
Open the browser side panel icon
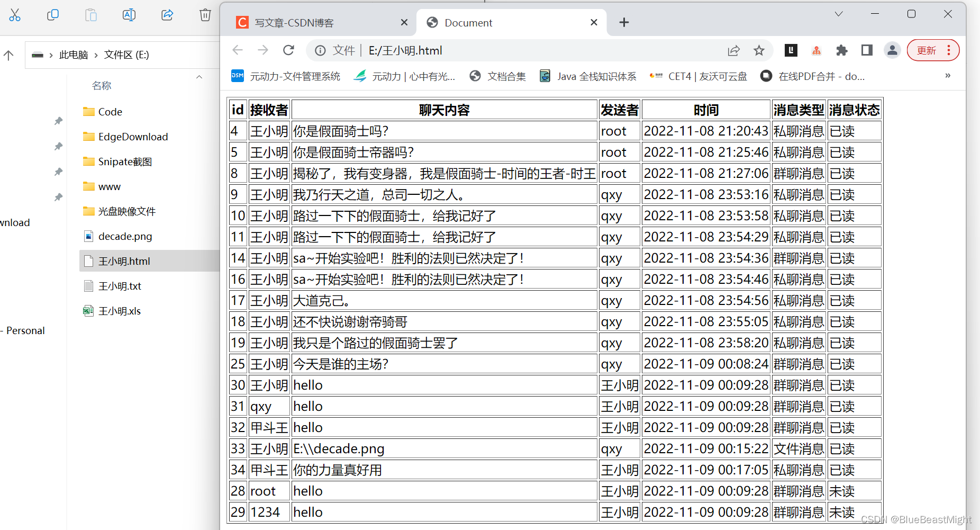(867, 50)
